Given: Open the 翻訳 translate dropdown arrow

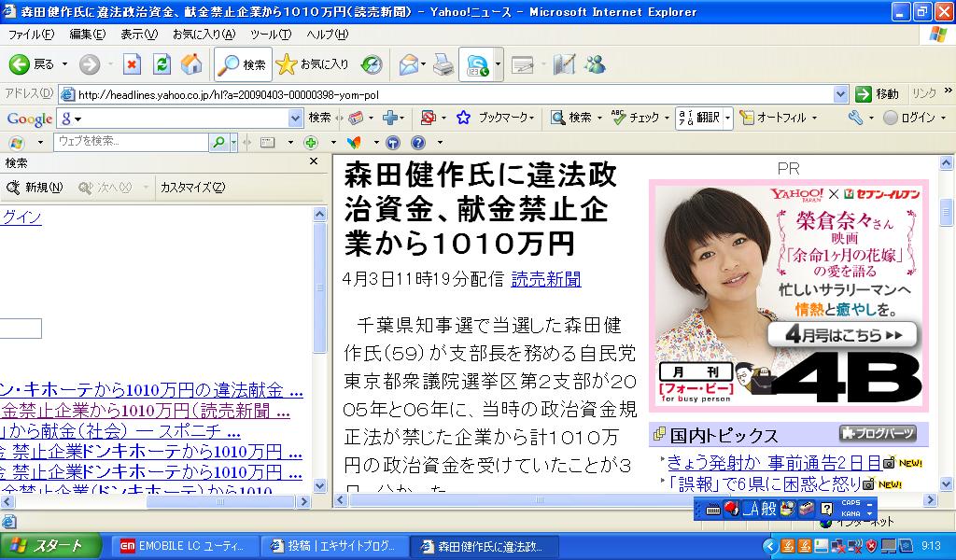Looking at the screenshot, I should click(x=727, y=118).
